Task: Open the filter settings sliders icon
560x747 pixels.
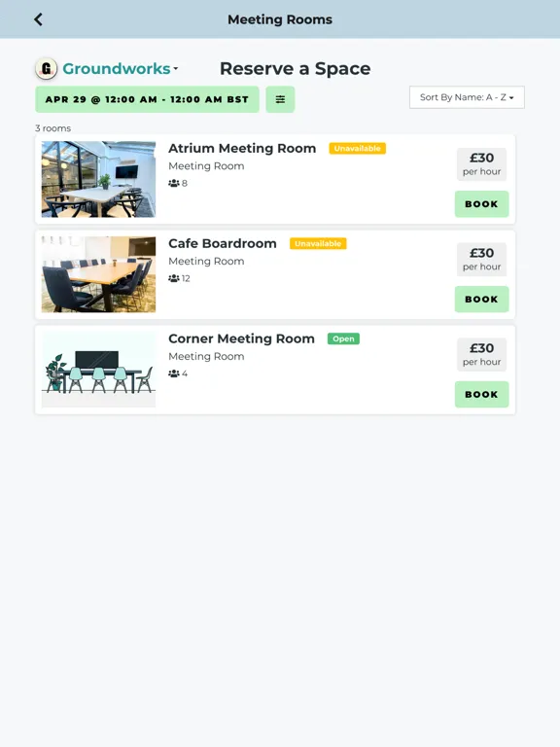Action: pyautogui.click(x=280, y=99)
